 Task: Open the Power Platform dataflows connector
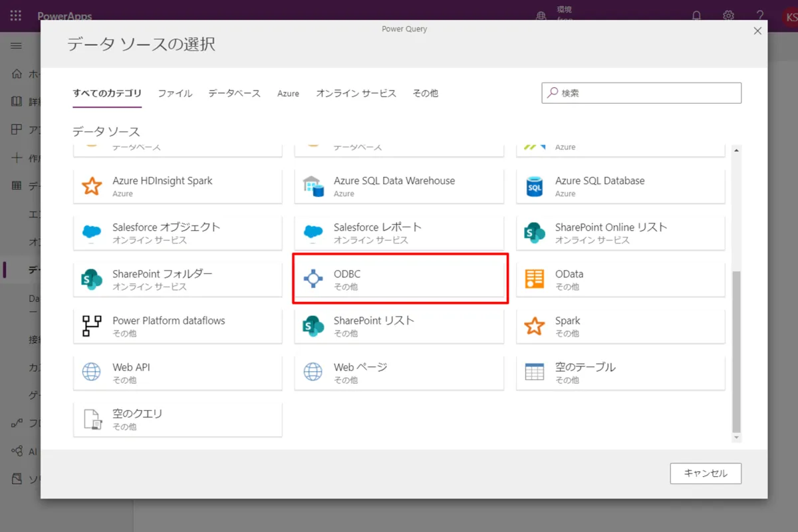(177, 325)
